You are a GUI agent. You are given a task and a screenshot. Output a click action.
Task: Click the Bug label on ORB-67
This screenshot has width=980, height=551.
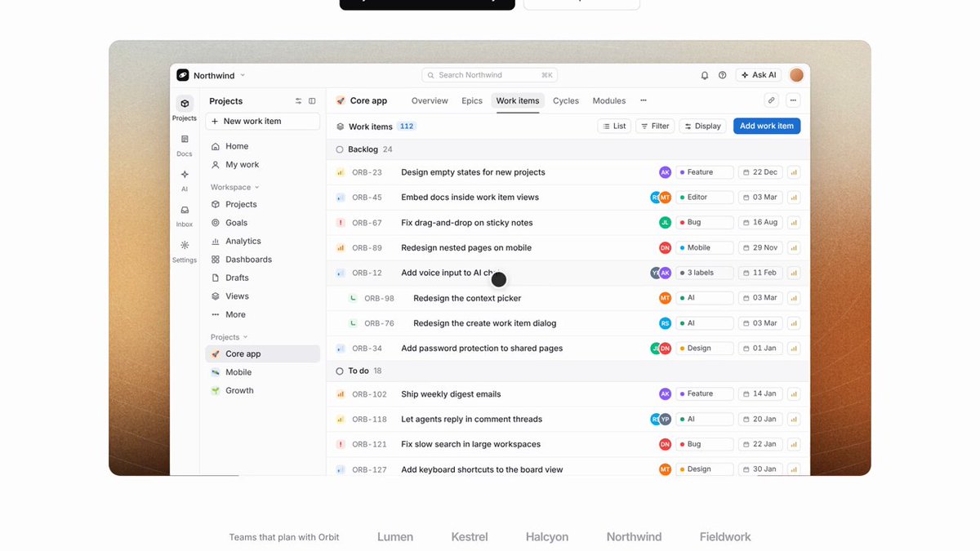click(x=704, y=222)
